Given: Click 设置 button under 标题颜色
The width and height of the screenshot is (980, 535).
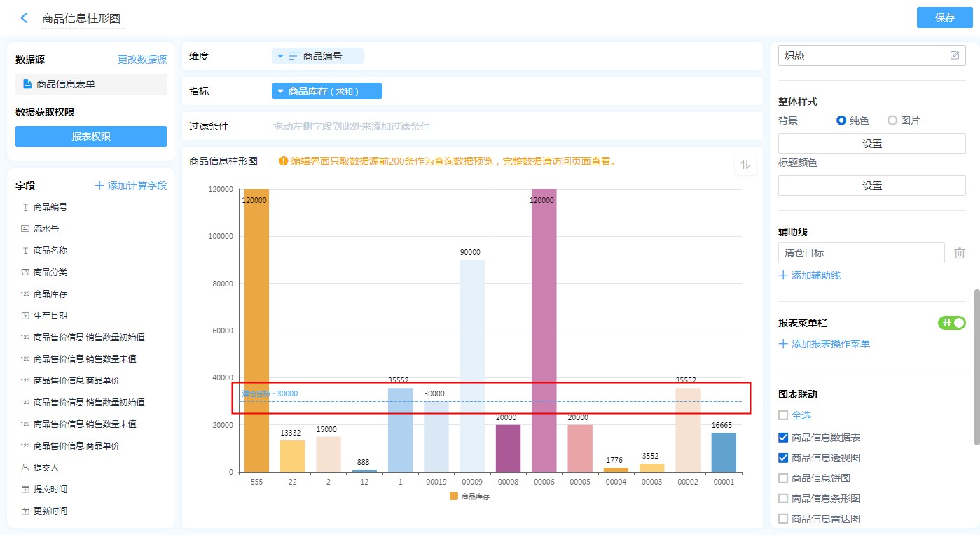Looking at the screenshot, I should (871, 186).
